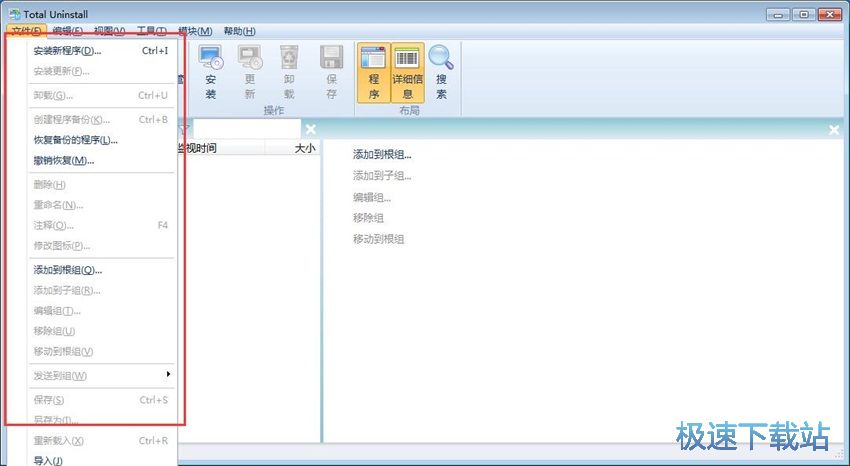Minimize the Total Uninstall window
This screenshot has height=466, width=850.
pyautogui.click(x=778, y=15)
